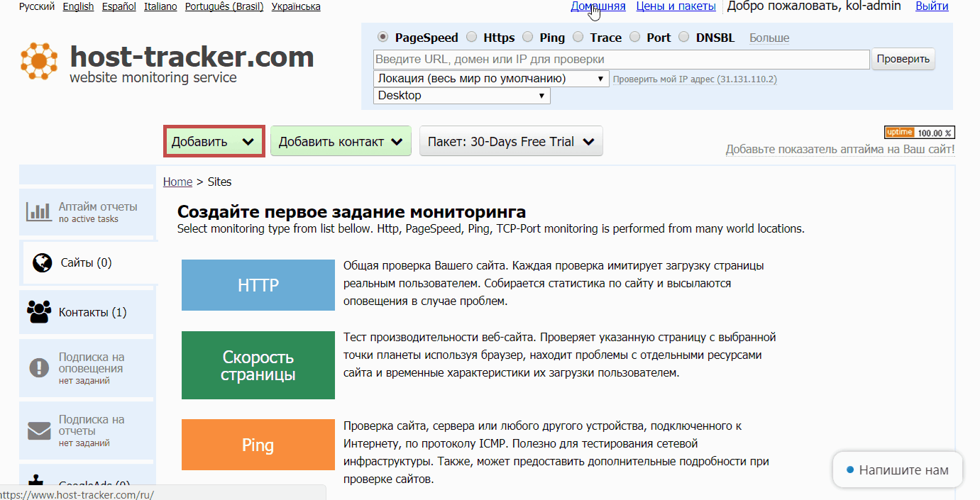Image resolution: width=980 pixels, height=500 pixels.
Task: Switch language to English
Action: (x=78, y=6)
